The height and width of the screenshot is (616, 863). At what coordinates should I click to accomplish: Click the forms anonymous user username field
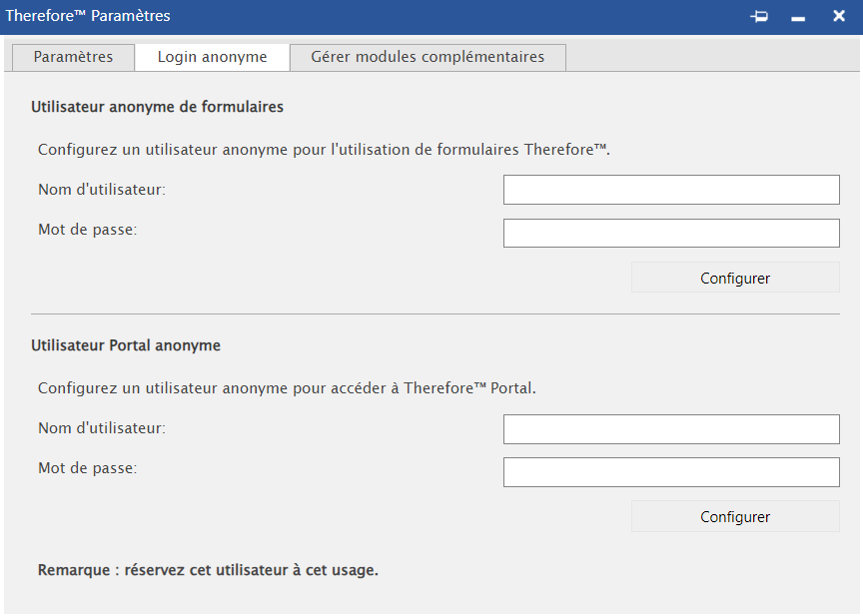click(x=671, y=189)
